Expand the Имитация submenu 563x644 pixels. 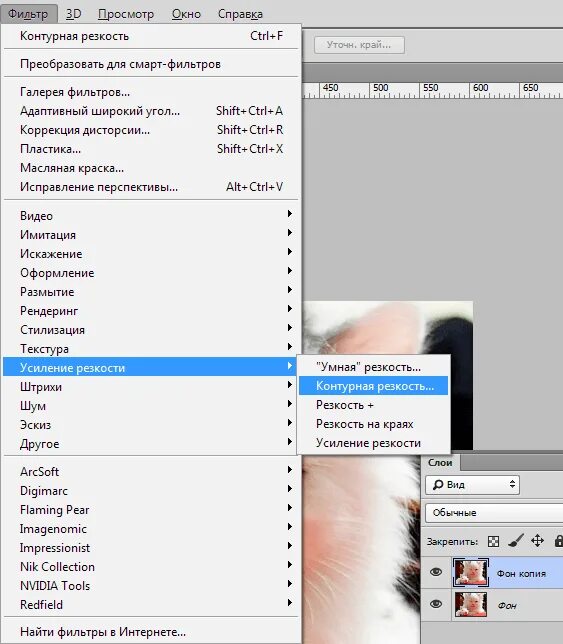150,235
